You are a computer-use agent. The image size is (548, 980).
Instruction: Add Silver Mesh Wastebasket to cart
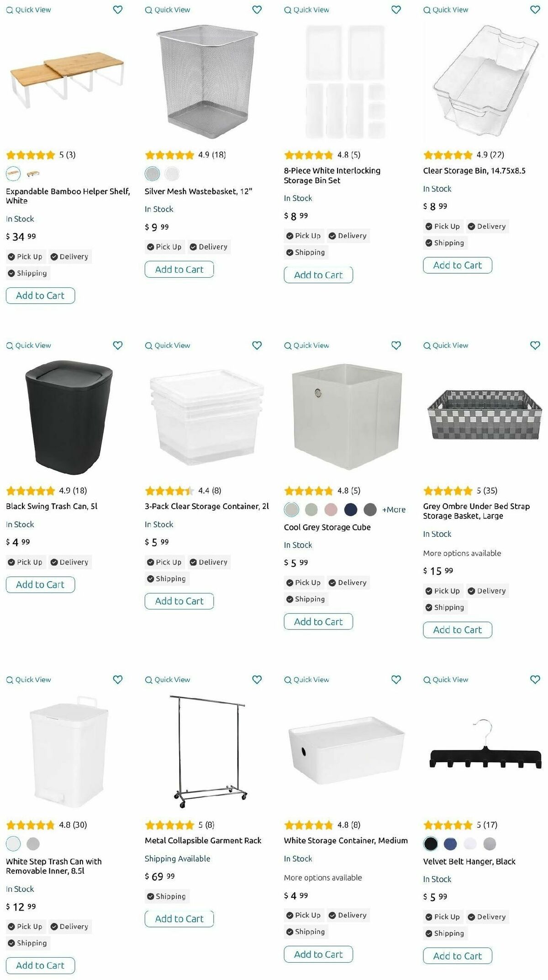click(x=179, y=270)
